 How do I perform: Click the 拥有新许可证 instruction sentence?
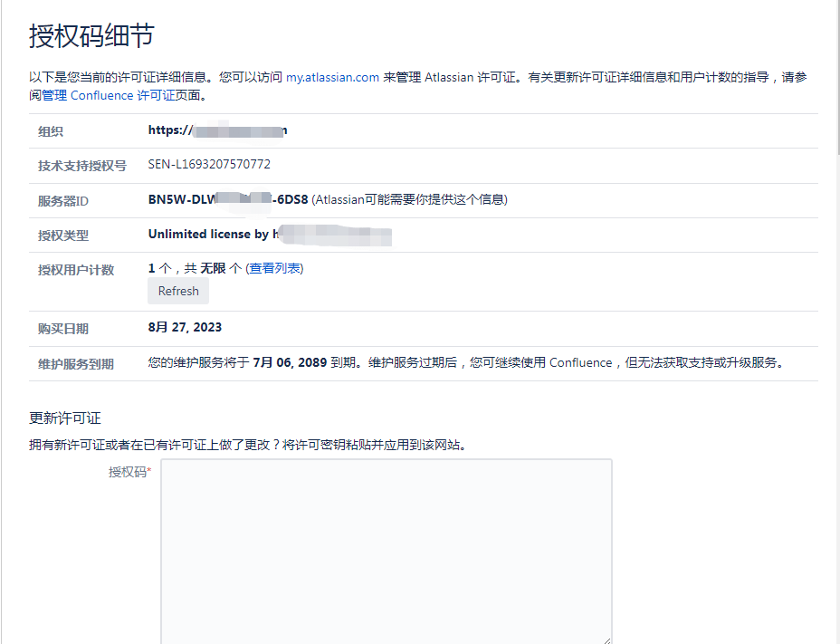point(249,445)
